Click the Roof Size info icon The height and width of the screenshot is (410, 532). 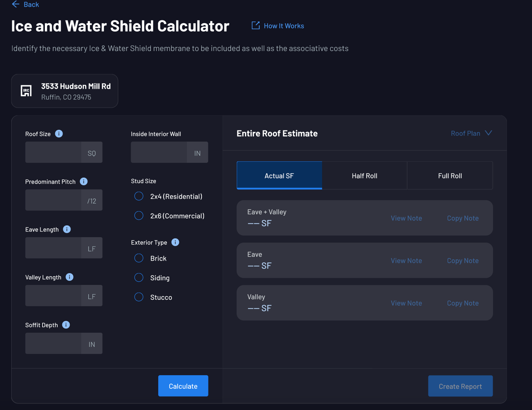coord(59,134)
